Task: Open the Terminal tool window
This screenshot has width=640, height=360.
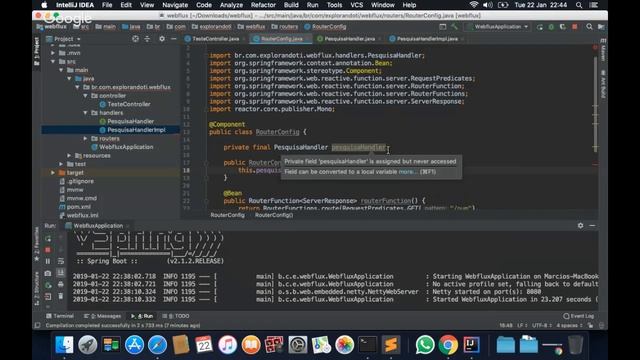Action: click(60, 316)
